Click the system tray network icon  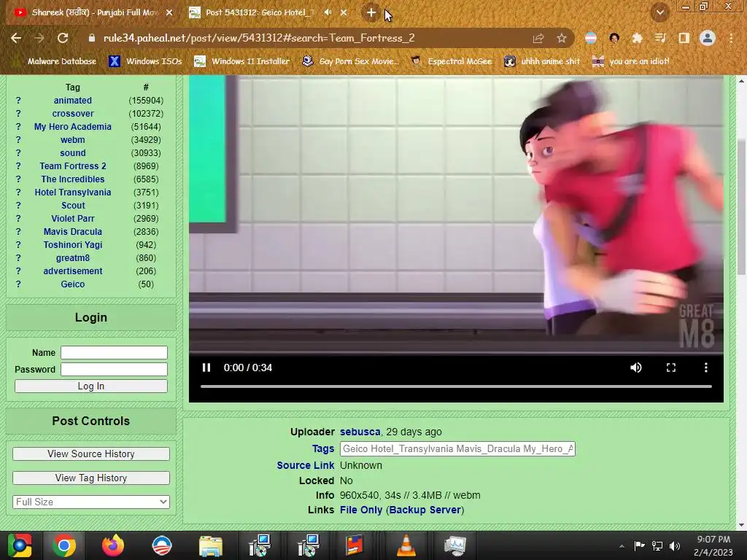pyautogui.click(x=657, y=545)
